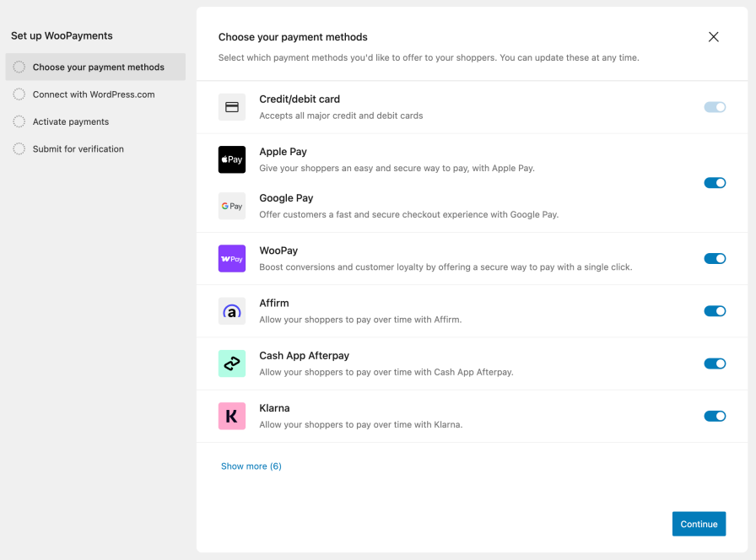The image size is (756, 560).
Task: Click the purple WooPay logo icon
Action: coord(232,259)
